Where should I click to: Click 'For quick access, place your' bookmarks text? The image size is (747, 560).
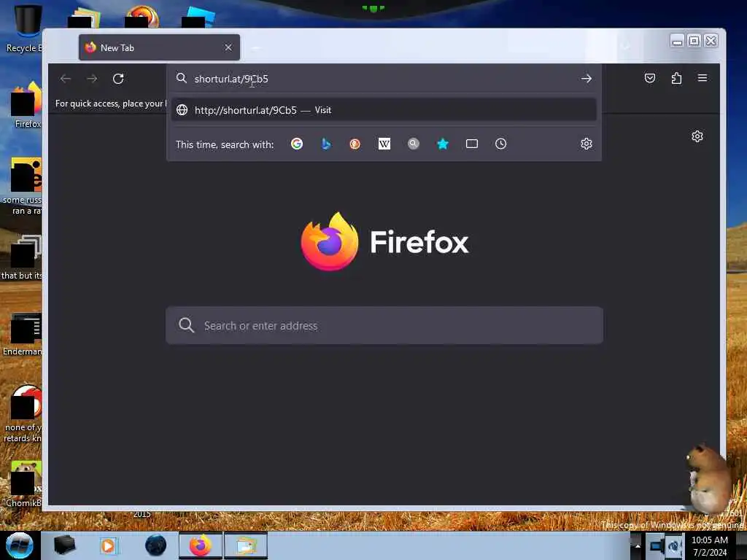click(x=111, y=104)
